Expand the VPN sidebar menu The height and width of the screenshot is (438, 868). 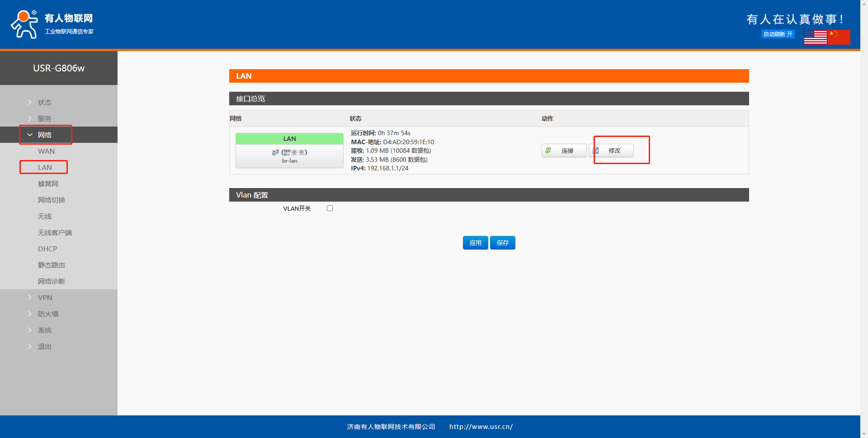click(x=45, y=298)
